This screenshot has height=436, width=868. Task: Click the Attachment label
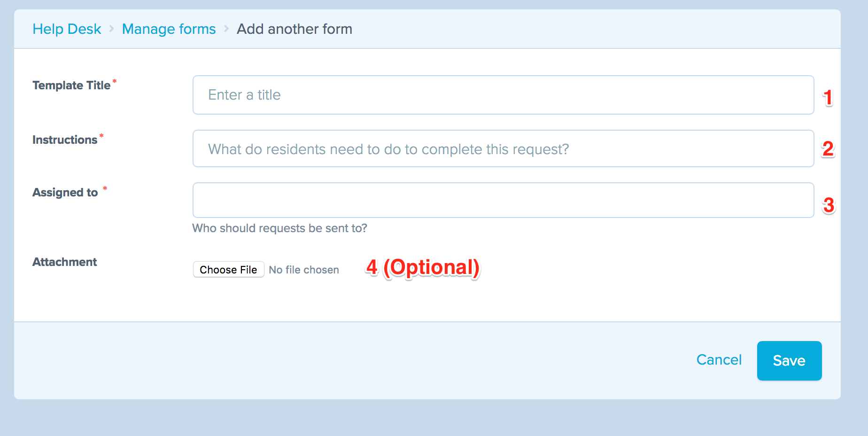[x=65, y=262]
